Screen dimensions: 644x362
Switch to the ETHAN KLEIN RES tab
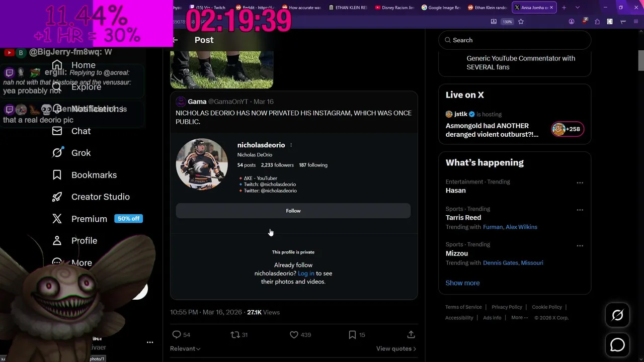(x=347, y=8)
